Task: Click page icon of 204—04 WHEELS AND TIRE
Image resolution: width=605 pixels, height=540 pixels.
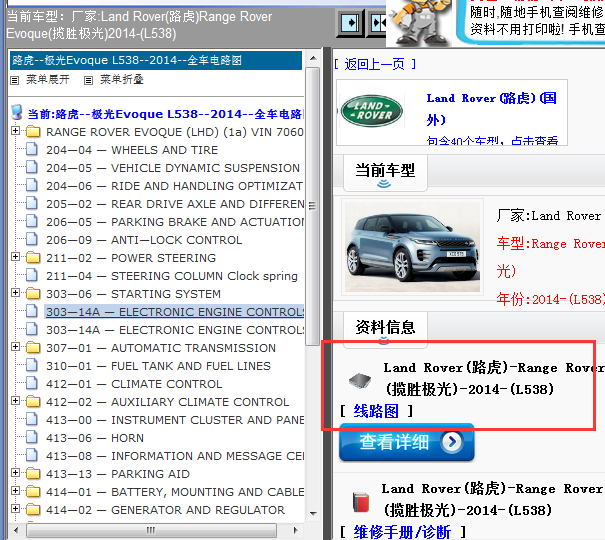Action: [x=32, y=149]
